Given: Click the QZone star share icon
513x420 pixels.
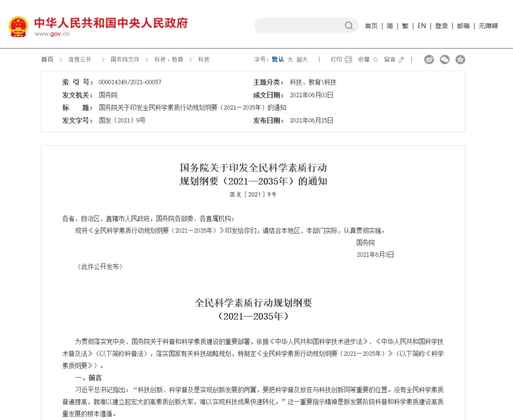Looking at the screenshot, I should [460, 59].
